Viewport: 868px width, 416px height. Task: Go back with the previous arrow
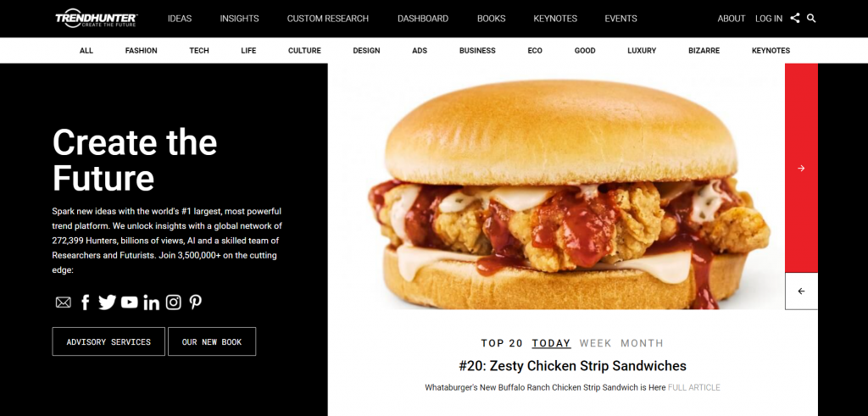801,291
